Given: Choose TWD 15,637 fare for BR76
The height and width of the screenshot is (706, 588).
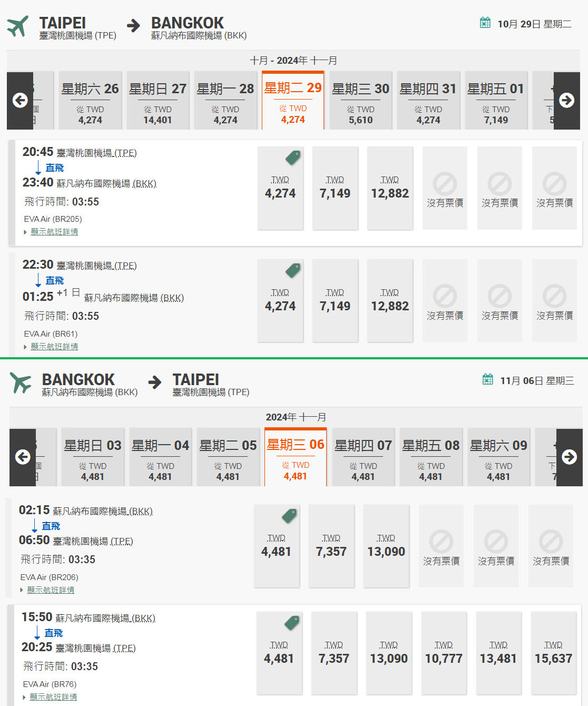Looking at the screenshot, I should coord(553,653).
